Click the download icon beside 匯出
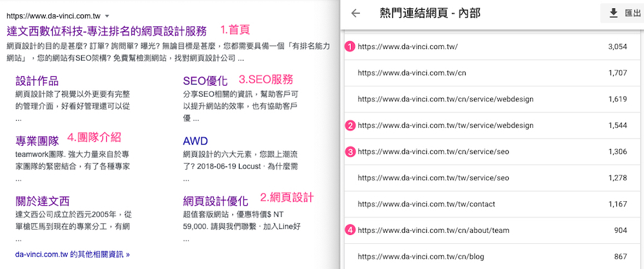 [613, 13]
